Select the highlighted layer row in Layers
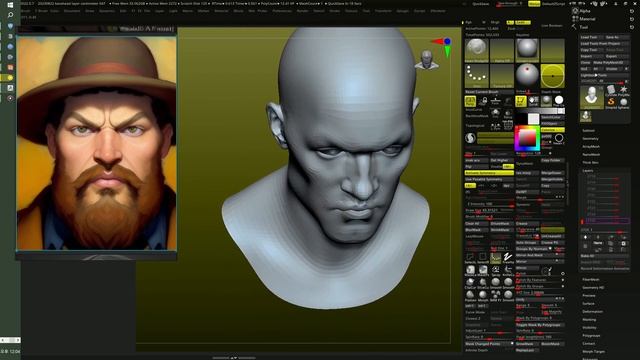This screenshot has height=360, width=640. coord(607,221)
